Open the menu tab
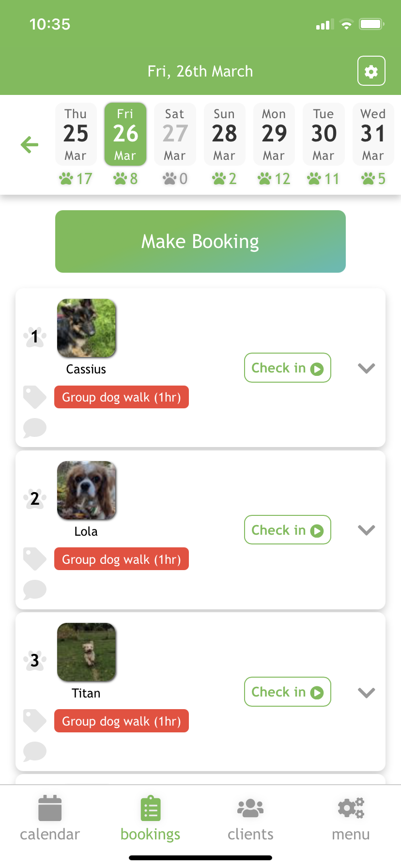Image resolution: width=401 pixels, height=868 pixels. 351,818
